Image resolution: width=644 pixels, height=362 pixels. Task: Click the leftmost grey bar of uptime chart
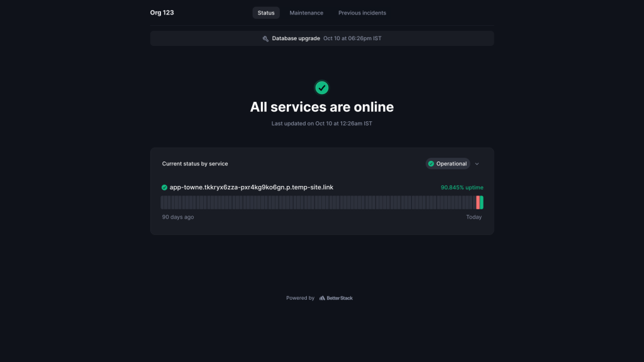pyautogui.click(x=162, y=202)
